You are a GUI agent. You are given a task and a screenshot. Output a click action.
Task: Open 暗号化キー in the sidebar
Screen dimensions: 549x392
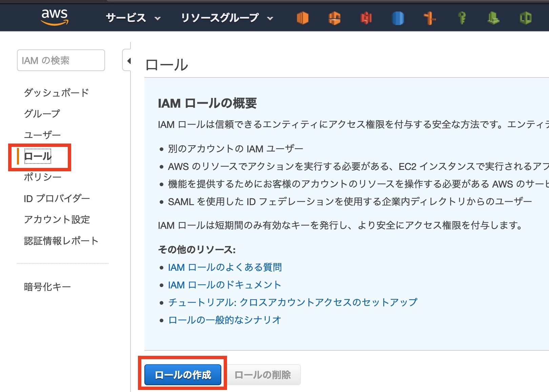(x=47, y=287)
